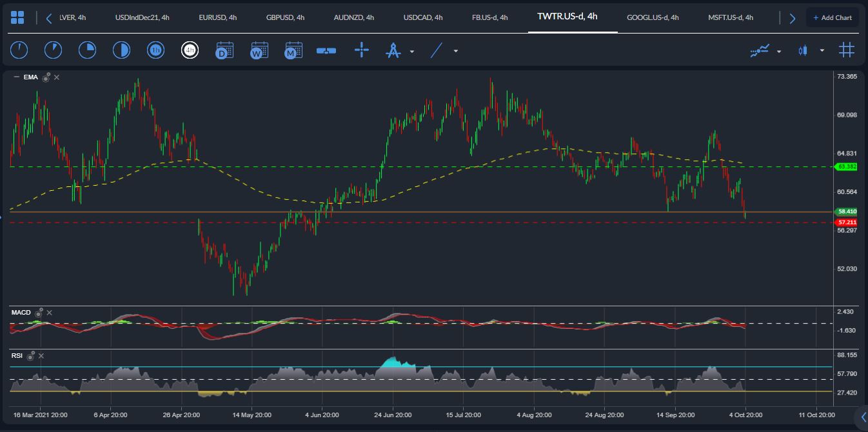
Task: Open MACD indicator settings gear
Action: pos(39,313)
